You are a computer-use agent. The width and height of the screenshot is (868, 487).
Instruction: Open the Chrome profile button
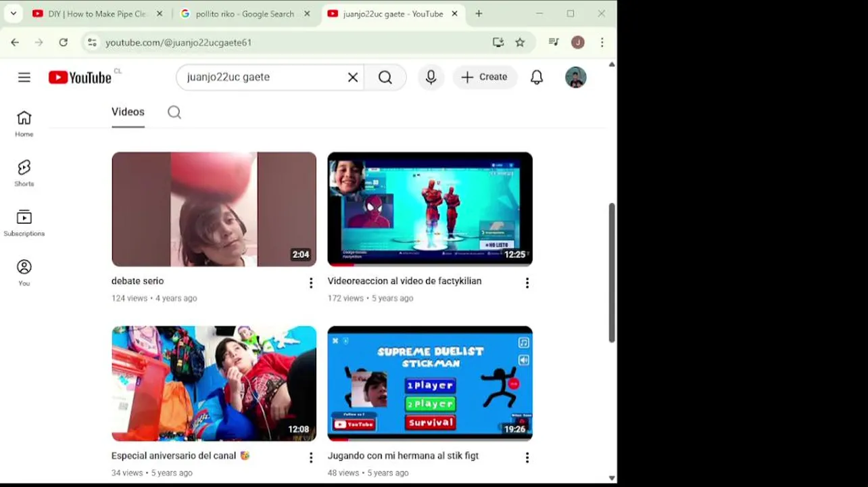pyautogui.click(x=578, y=42)
